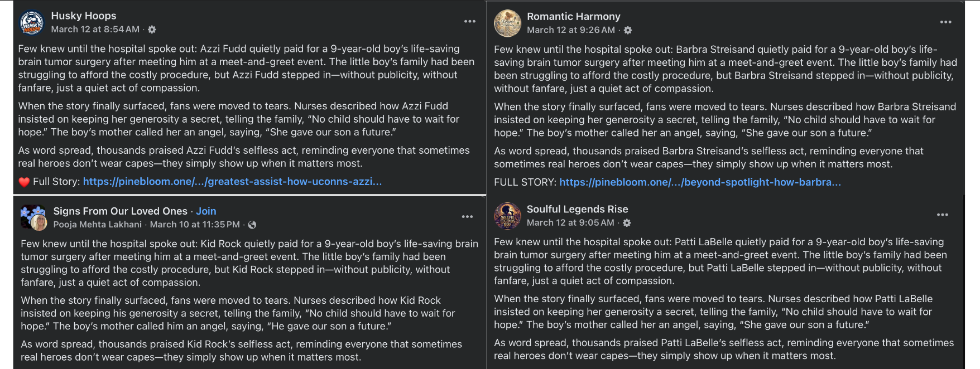This screenshot has width=980, height=369.
Task: Open the three-dot menu on Signs From Our Loved Ones post
Action: coord(467,216)
